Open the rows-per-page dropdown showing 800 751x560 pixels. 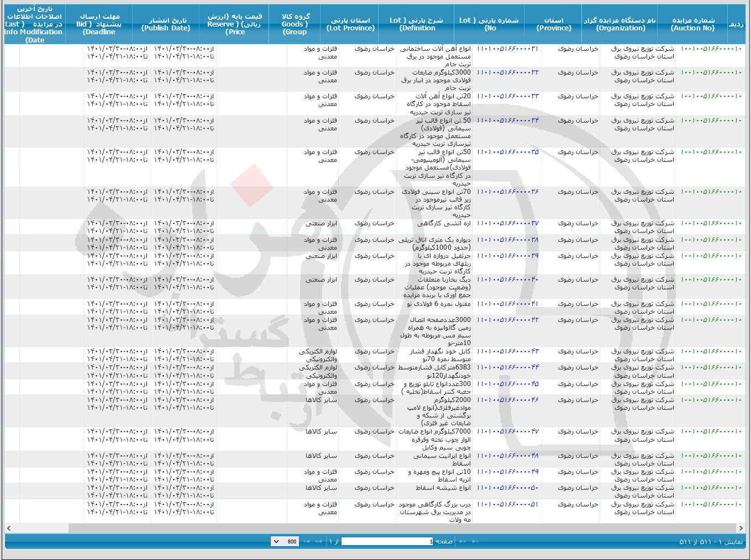[285, 542]
